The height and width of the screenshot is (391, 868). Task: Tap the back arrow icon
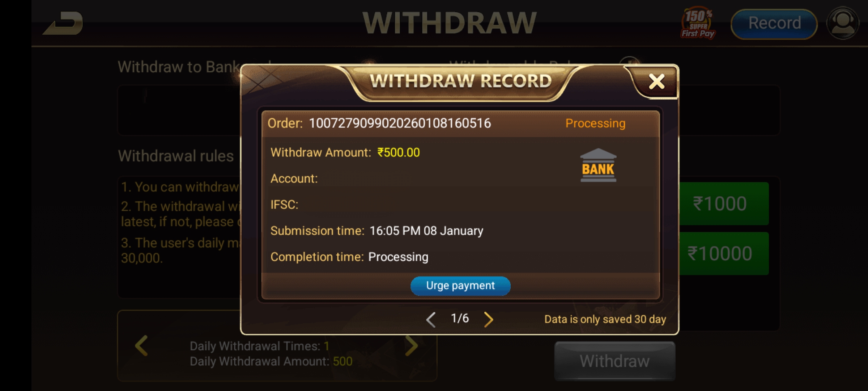coord(63,24)
